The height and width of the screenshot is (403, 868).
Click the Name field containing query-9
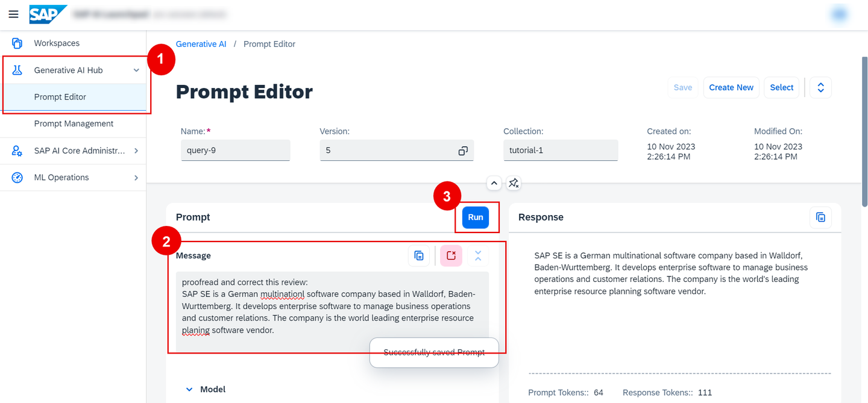(236, 151)
